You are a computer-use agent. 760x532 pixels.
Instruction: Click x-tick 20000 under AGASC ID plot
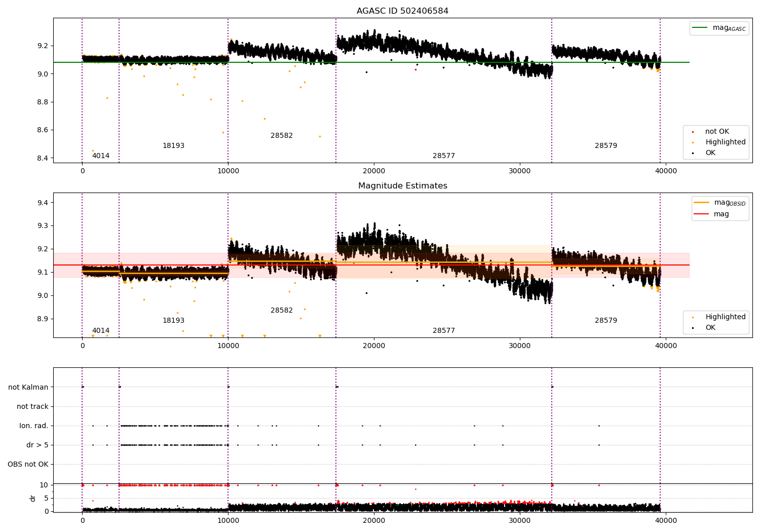pyautogui.click(x=374, y=171)
